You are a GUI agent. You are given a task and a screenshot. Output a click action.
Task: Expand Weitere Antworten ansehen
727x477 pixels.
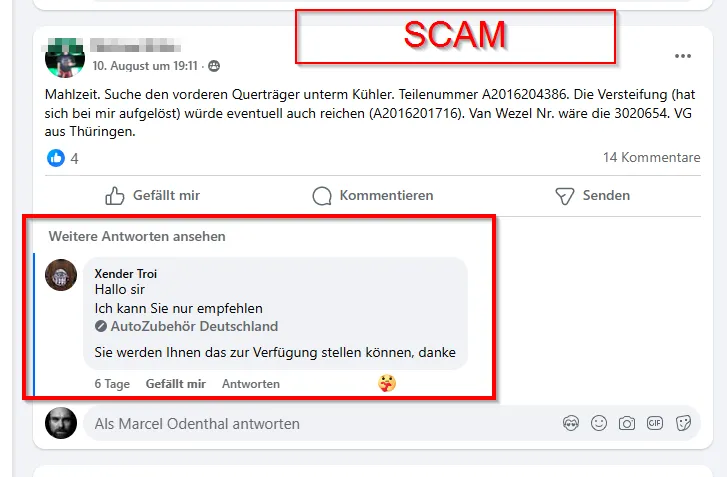[137, 236]
